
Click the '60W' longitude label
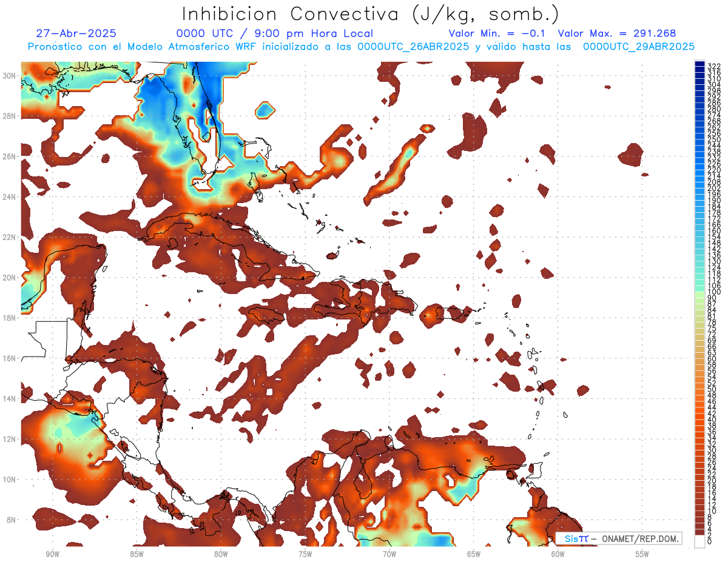pyautogui.click(x=558, y=555)
